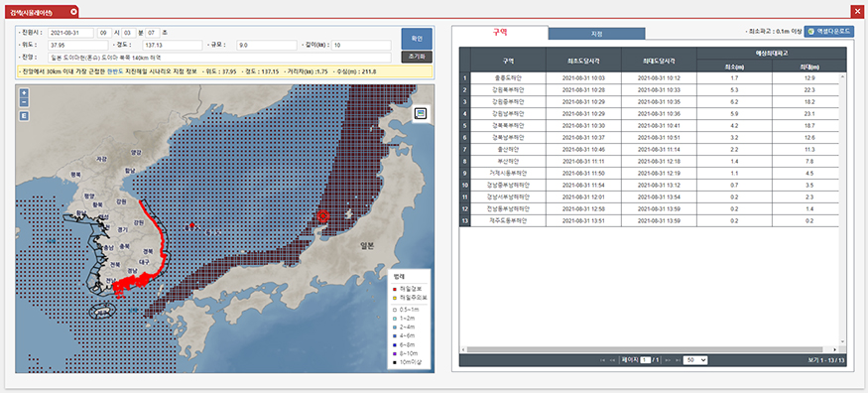Click the 최초도달시각 column header
The height and width of the screenshot is (393, 868).
(584, 60)
